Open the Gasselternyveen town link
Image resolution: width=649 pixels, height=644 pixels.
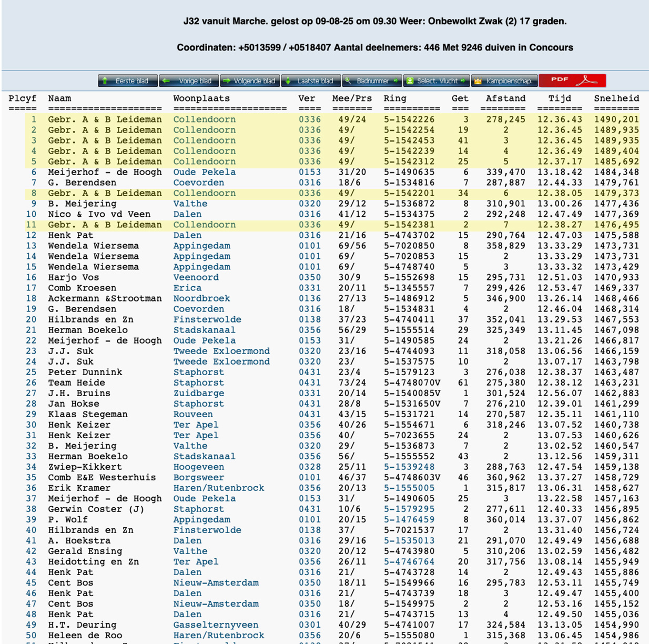click(x=216, y=625)
